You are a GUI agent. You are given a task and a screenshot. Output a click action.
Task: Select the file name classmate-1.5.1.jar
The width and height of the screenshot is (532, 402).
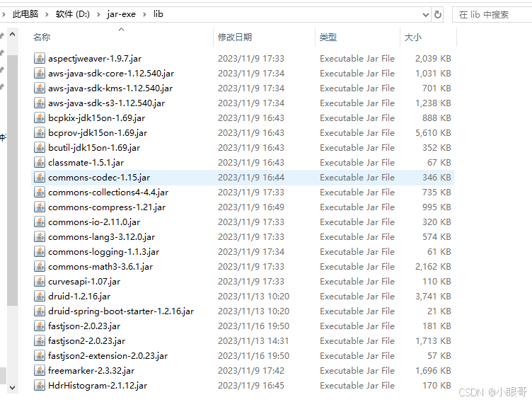click(x=86, y=162)
